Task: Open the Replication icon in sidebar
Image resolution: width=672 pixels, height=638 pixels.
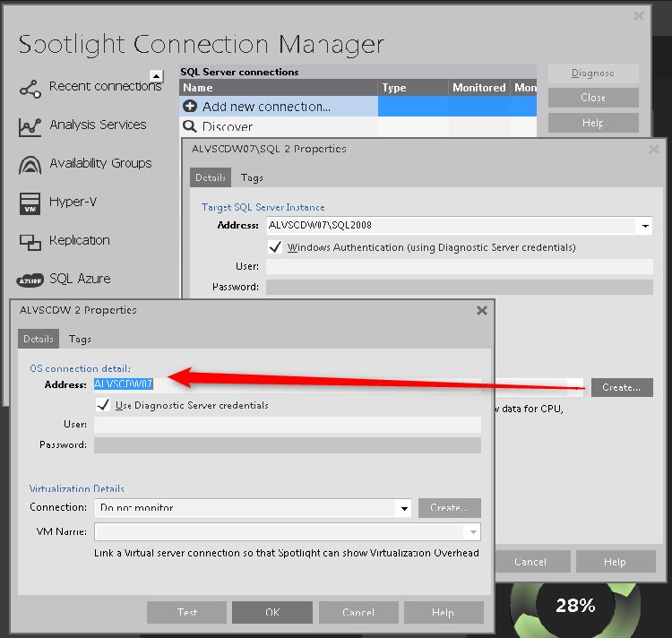Action: (30, 242)
